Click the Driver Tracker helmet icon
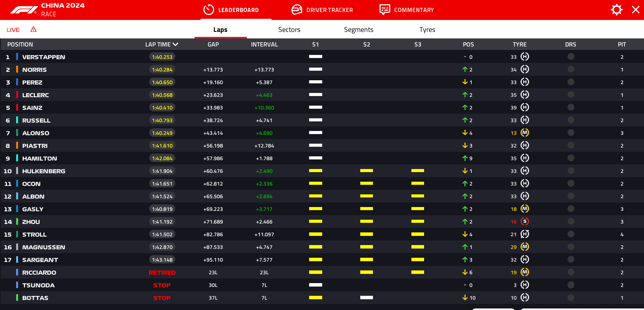Image resolution: width=644 pixels, height=310 pixels. click(297, 10)
